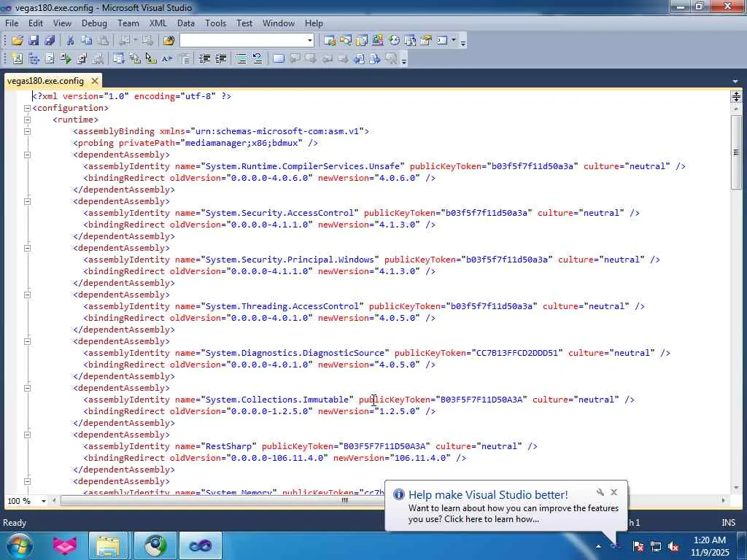Click the Copy icon in the toolbar
Image resolution: width=747 pixels, height=560 pixels.
tap(87, 41)
